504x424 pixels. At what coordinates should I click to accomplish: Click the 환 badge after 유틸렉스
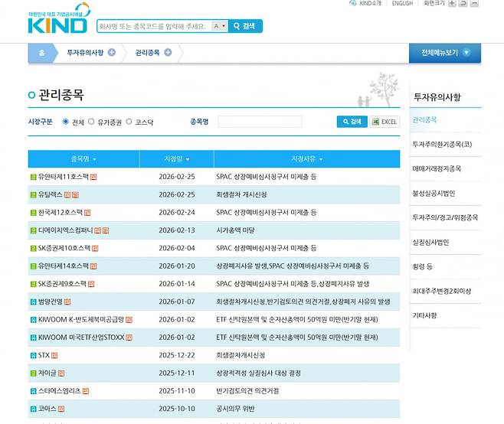75,195
